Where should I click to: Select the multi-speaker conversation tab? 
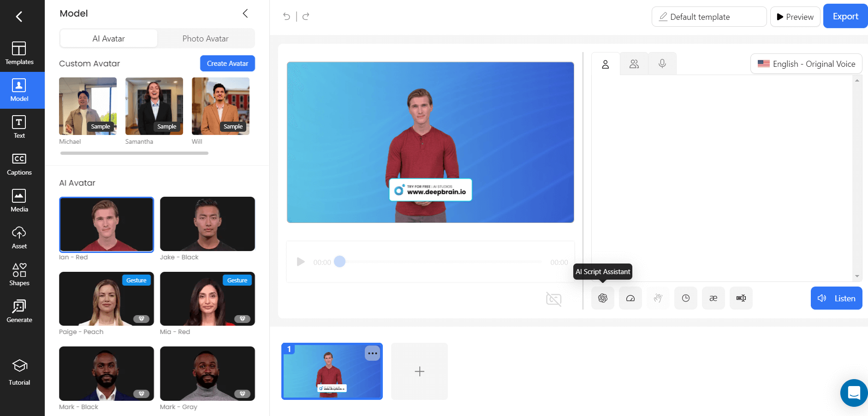pyautogui.click(x=634, y=64)
